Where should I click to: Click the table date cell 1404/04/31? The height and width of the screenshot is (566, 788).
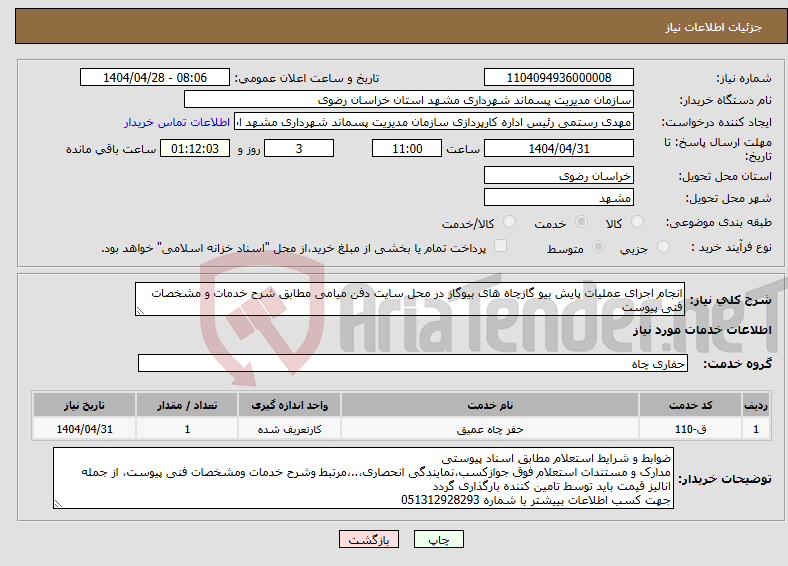point(84,429)
